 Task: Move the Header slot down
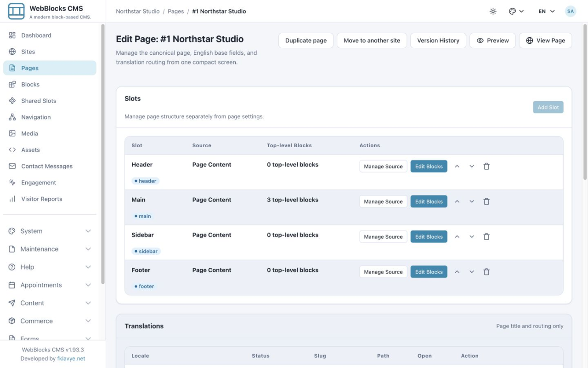[x=472, y=167]
